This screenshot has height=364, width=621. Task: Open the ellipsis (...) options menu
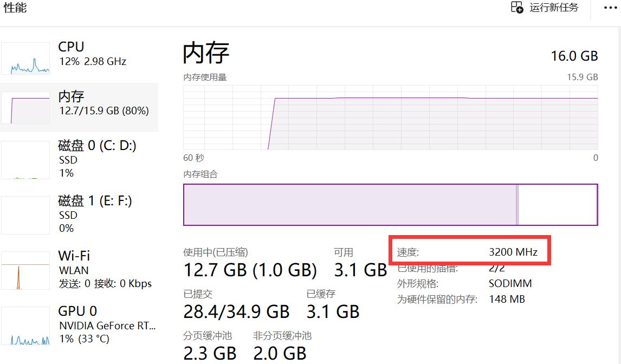pyautogui.click(x=611, y=8)
